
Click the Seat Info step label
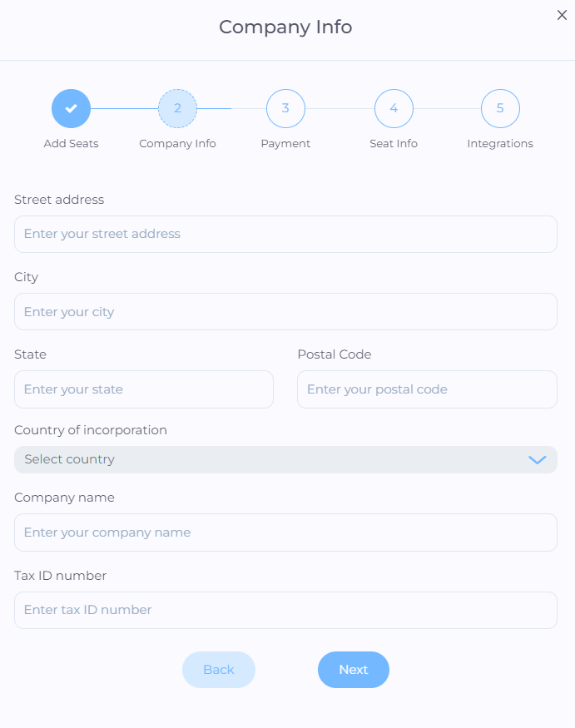(394, 143)
